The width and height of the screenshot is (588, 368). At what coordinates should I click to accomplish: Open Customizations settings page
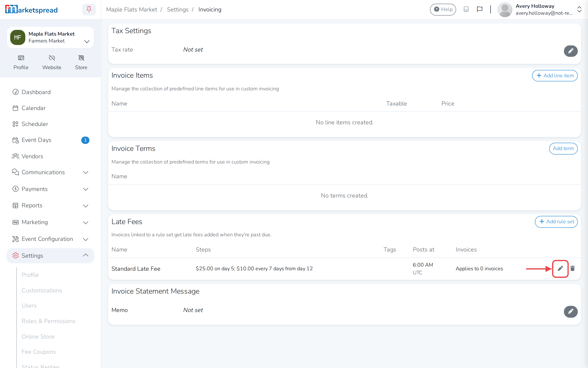click(x=42, y=290)
